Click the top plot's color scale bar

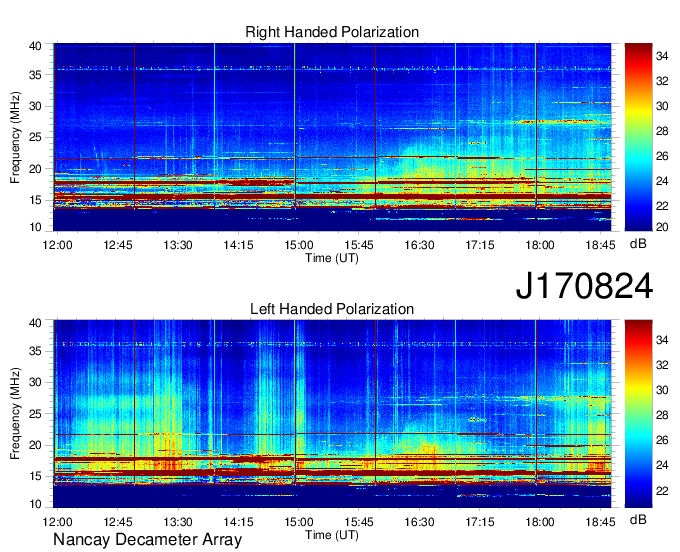click(x=638, y=137)
